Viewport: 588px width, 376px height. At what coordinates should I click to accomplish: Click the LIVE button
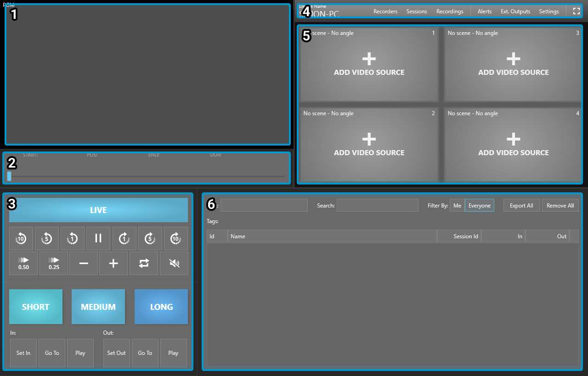tap(98, 210)
